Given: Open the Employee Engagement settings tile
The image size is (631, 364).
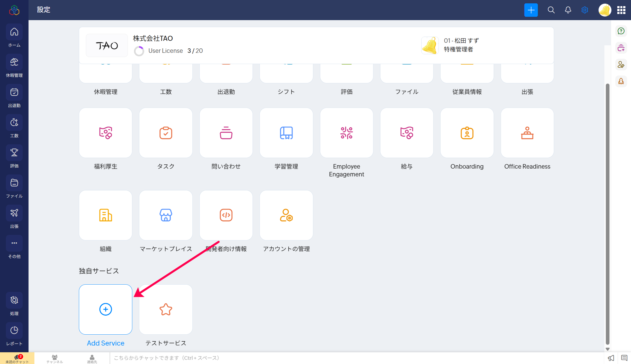Looking at the screenshot, I should [346, 133].
